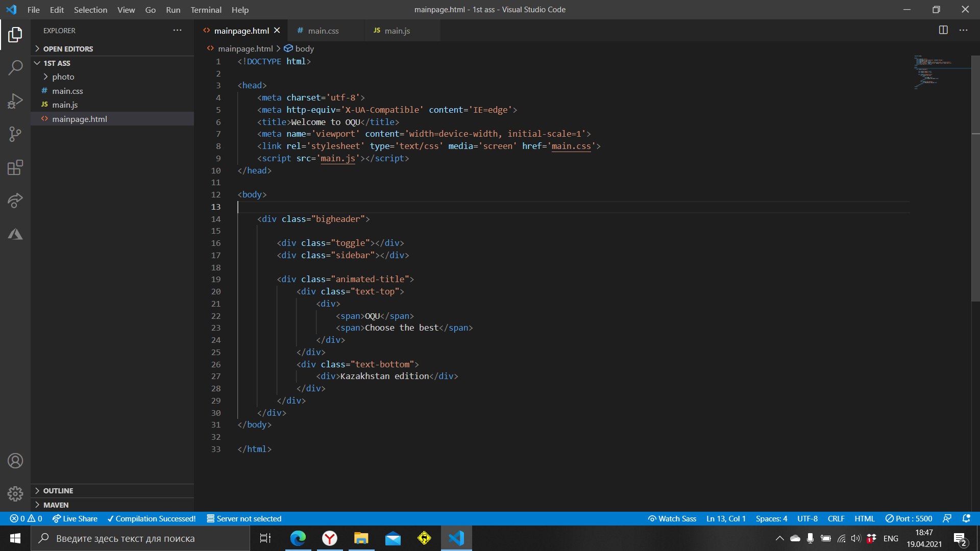Close the mainpage.html editor tab
The width and height of the screenshot is (980, 551).
pyautogui.click(x=277, y=31)
